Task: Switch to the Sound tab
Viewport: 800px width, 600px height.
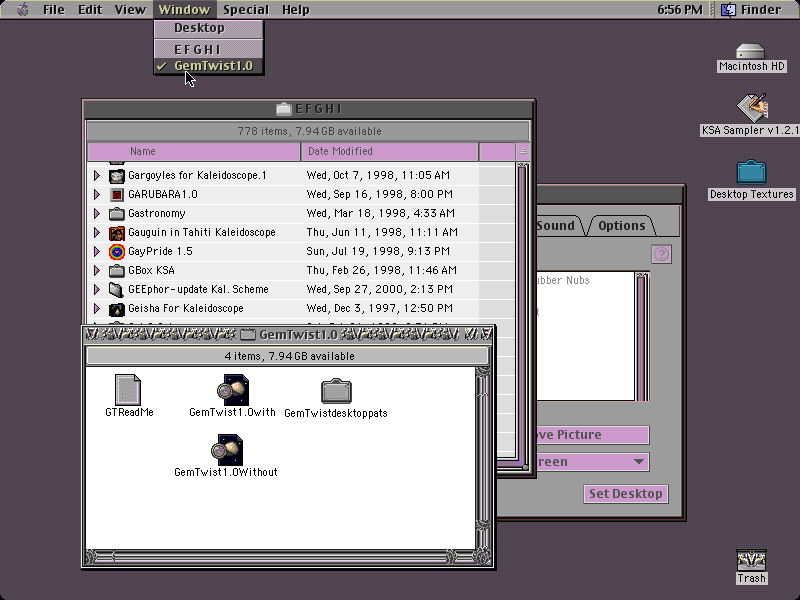Action: tap(557, 226)
